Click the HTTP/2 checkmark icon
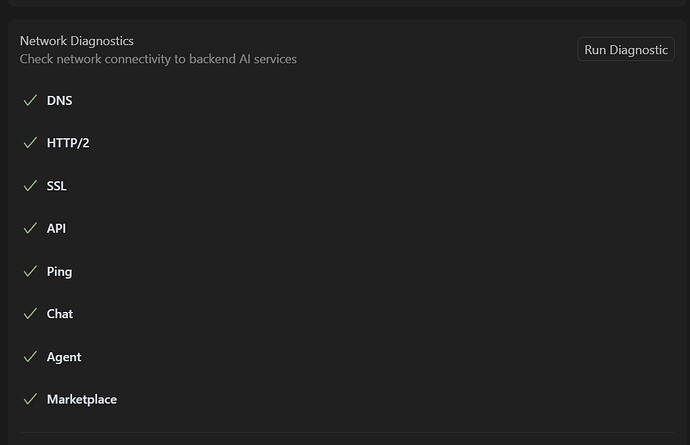Screen dimensions: 690x445 pos(30,143)
